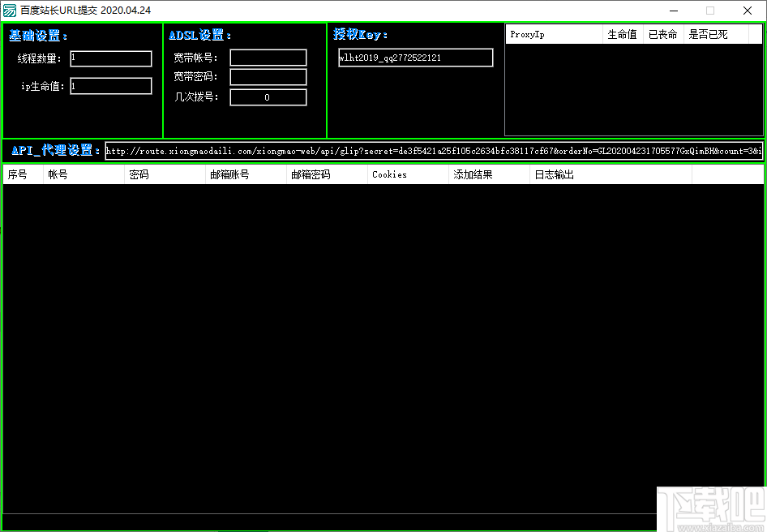Click the 日志输出 column header
767x532 pixels.
611,174
